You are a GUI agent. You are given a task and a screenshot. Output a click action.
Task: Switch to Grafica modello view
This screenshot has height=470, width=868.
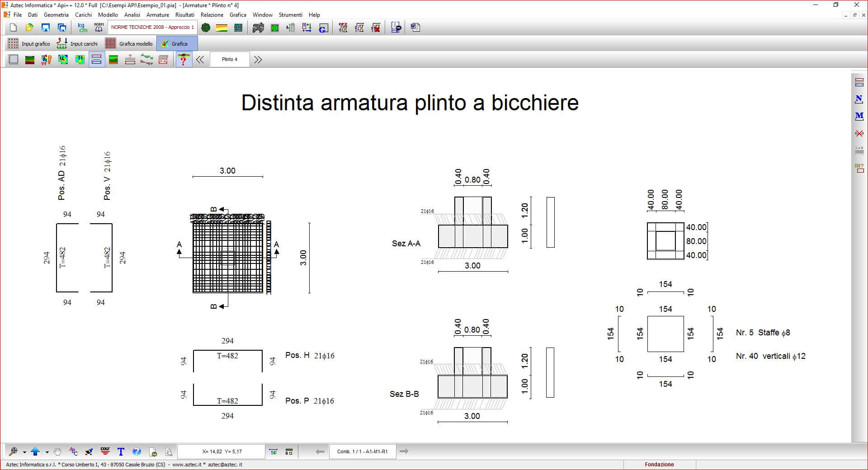tap(129, 44)
